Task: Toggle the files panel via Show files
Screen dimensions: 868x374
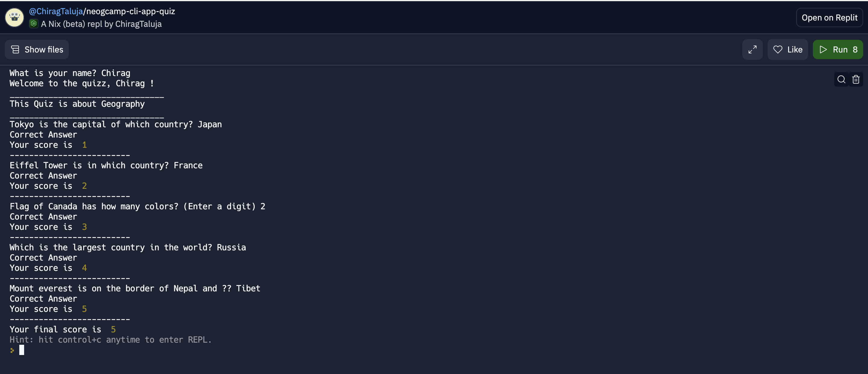Action: (36, 49)
